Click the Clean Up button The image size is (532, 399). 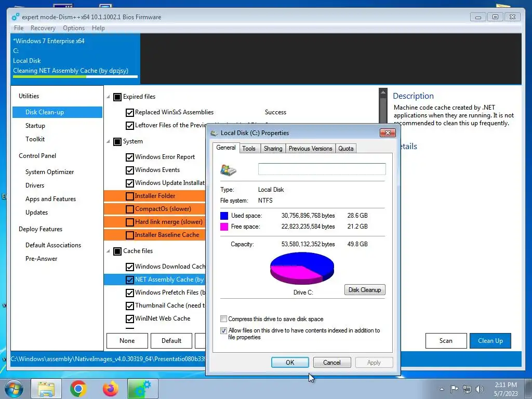(x=490, y=341)
